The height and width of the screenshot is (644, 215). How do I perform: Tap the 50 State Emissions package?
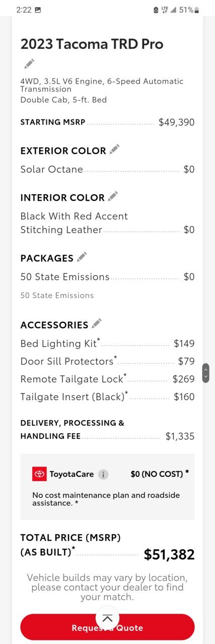pos(107,277)
